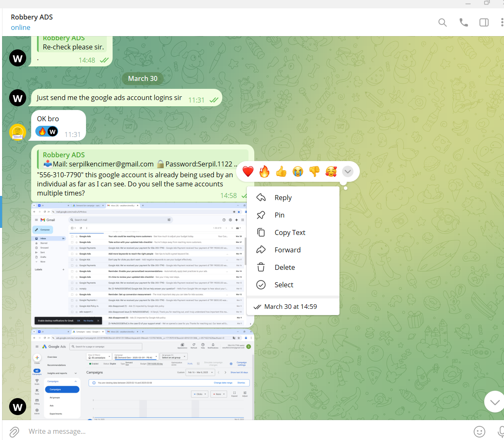The height and width of the screenshot is (440, 504).
Task: React with the crying face emoji
Action: coord(297,171)
